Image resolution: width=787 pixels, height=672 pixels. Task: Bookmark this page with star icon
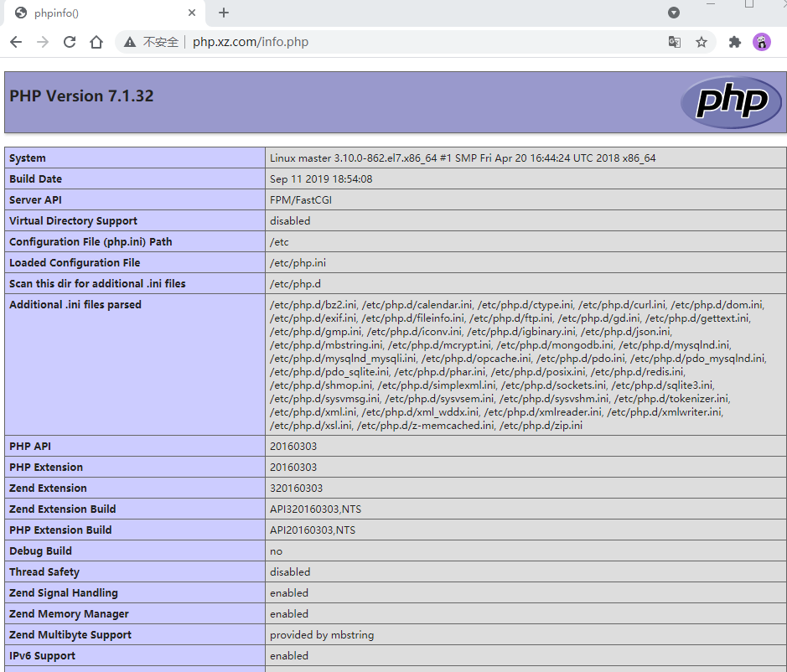click(x=702, y=42)
